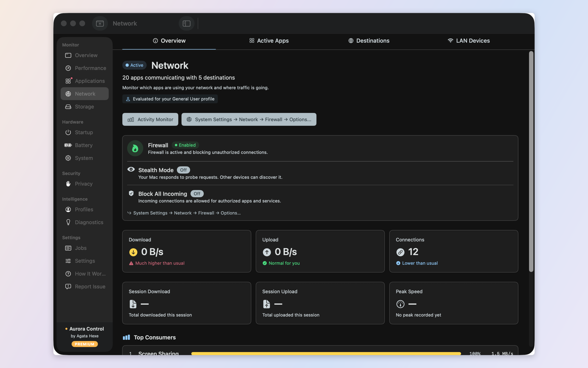Click the Normal for you status
This screenshot has width=588, height=368.
tap(281, 263)
